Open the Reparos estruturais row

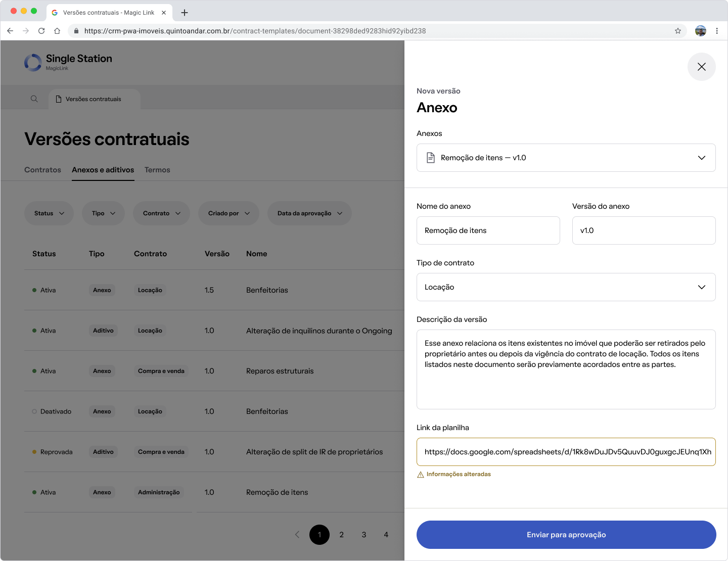coord(214,371)
